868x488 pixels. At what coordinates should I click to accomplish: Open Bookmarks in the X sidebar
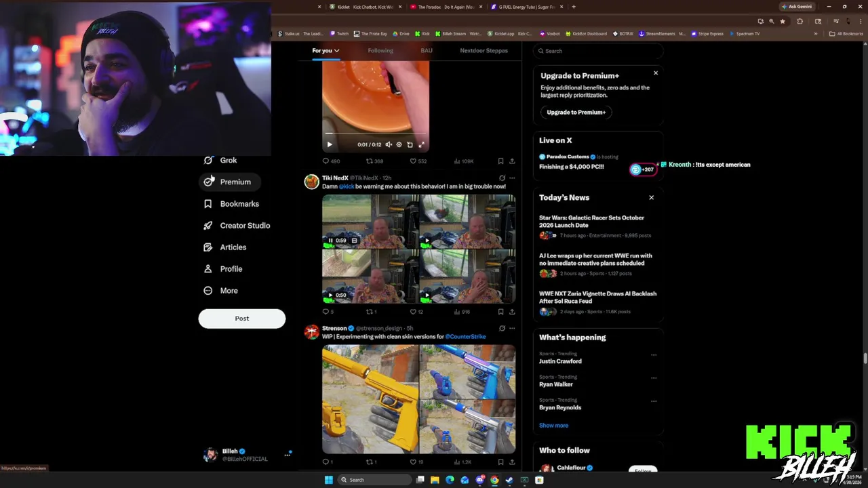tap(232, 204)
